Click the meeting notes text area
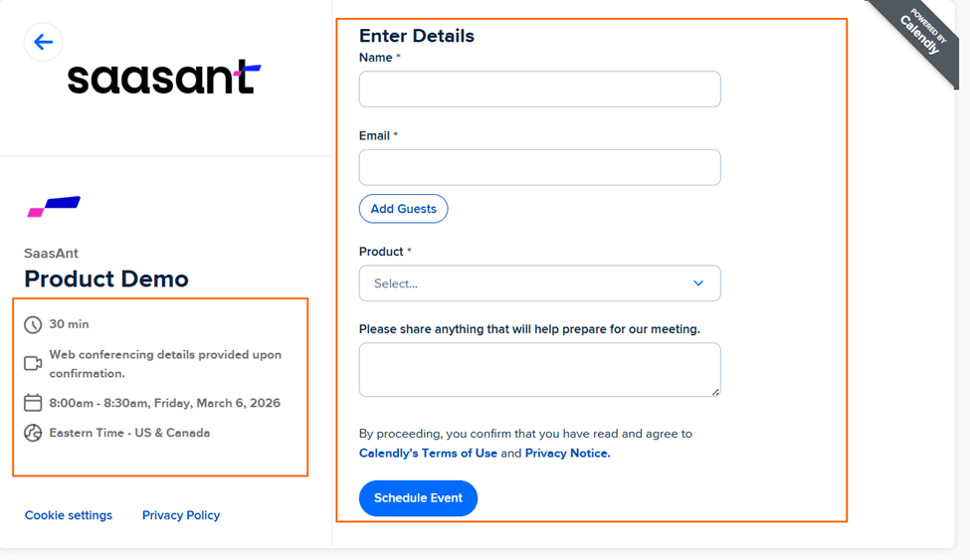Viewport: 970px width, 560px height. tap(539, 369)
